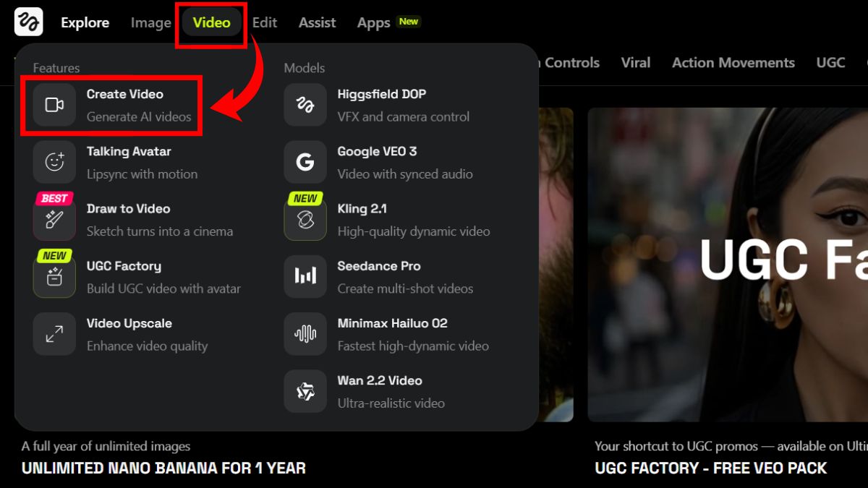Open the Viral category tab
This screenshot has height=488, width=868.
click(635, 63)
